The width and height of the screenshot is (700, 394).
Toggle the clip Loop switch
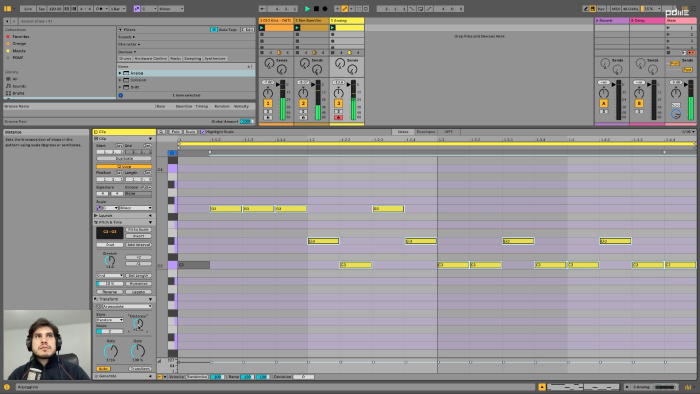pyautogui.click(x=124, y=166)
